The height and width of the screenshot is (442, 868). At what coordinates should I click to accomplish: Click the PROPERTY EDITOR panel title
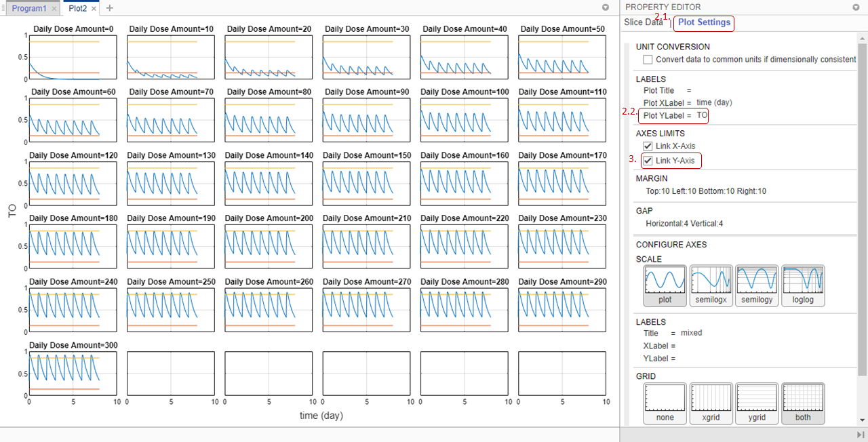[x=663, y=7]
